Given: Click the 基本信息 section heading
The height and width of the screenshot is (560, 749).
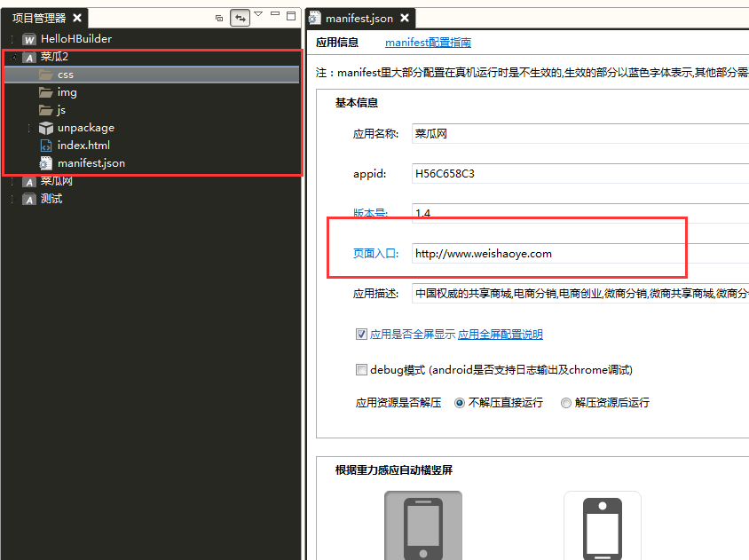Looking at the screenshot, I should point(357,103).
